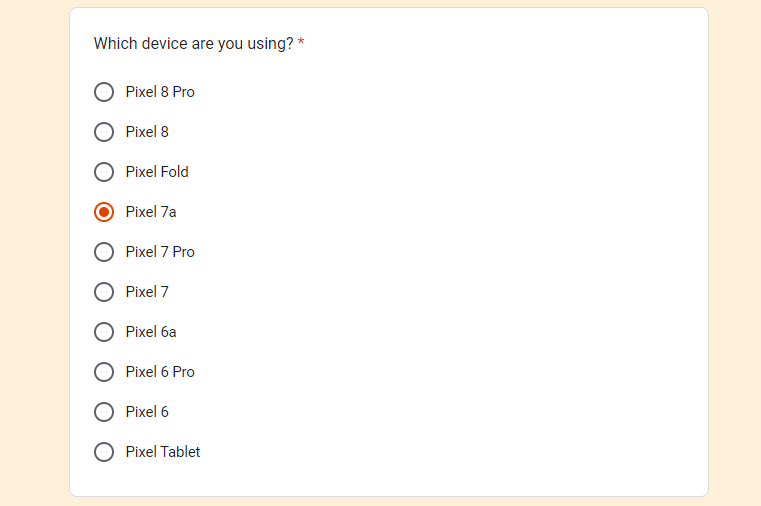
Task: Pick the Pixel Fold radio button
Action: 104,172
